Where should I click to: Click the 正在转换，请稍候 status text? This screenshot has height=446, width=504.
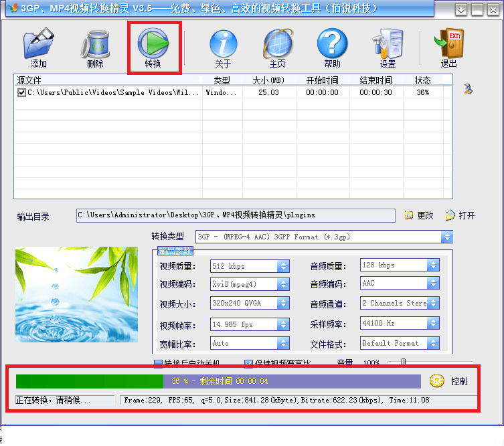[53, 400]
